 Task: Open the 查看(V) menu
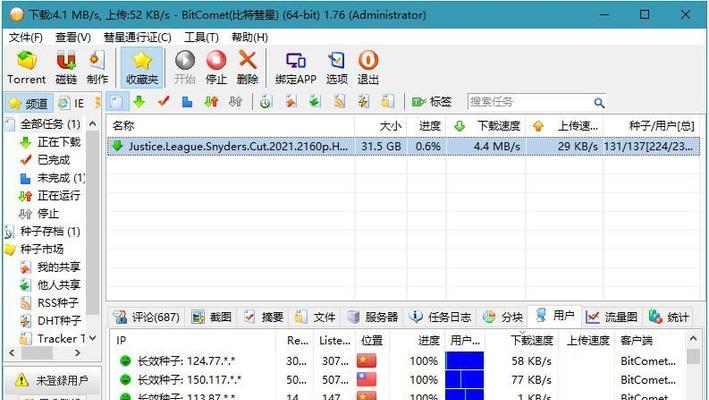(73, 37)
